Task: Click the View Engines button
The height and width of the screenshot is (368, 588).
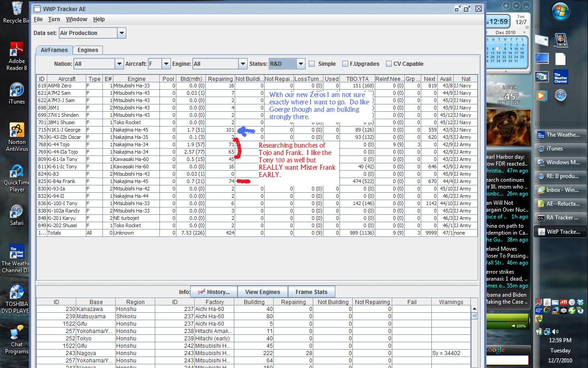Action: [262, 292]
